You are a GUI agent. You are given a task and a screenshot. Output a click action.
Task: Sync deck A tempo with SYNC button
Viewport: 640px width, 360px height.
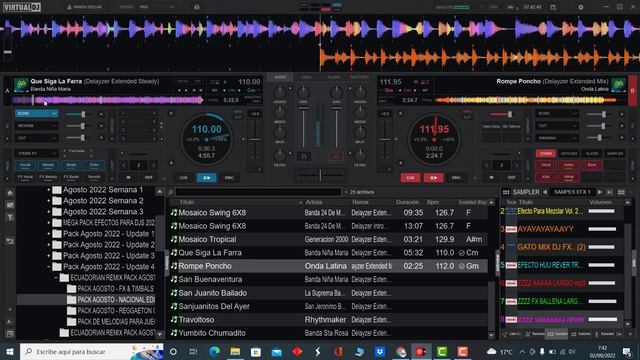click(x=229, y=178)
